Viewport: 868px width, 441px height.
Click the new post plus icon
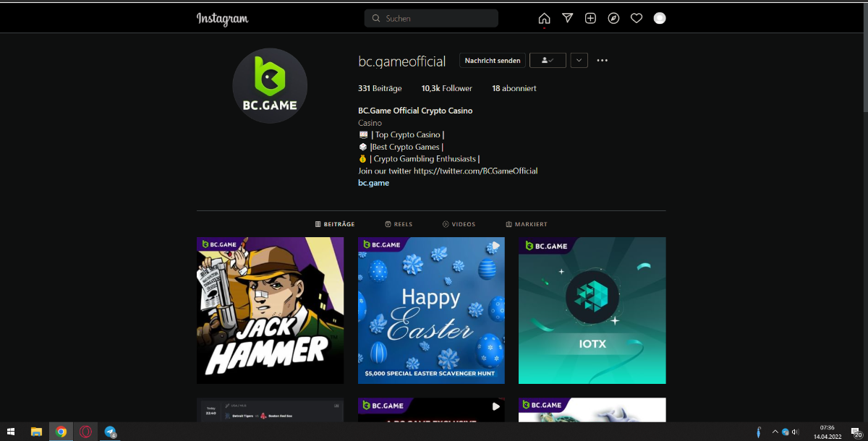(x=590, y=19)
